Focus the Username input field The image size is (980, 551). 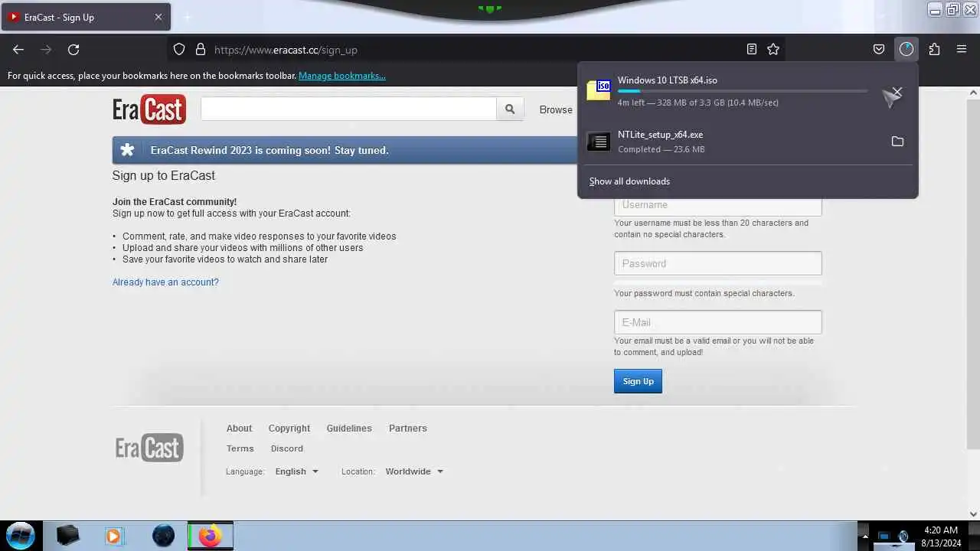(x=718, y=204)
